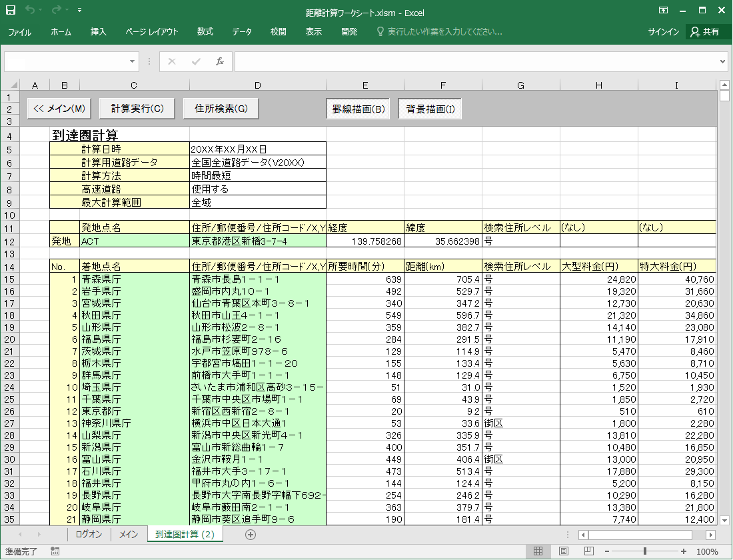The image size is (733, 560).
Task: Expand the formula bar chevron
Action: pos(722,61)
